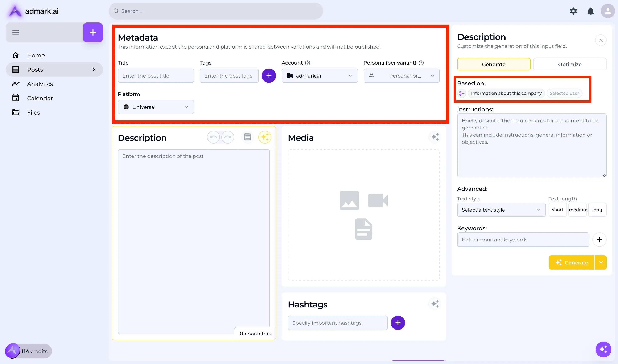Click the AI sparkle icon in Description panel
The image size is (618, 364).
pyautogui.click(x=265, y=137)
